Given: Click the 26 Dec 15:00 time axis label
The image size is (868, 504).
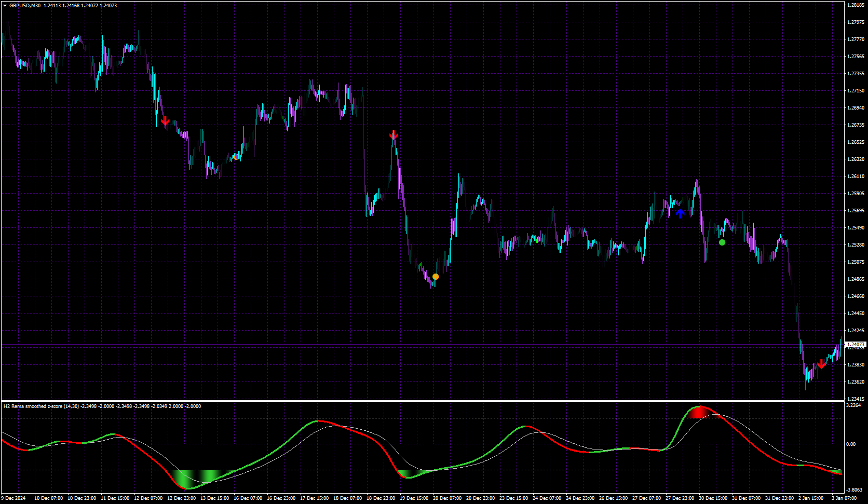Looking at the screenshot, I should click(613, 498).
